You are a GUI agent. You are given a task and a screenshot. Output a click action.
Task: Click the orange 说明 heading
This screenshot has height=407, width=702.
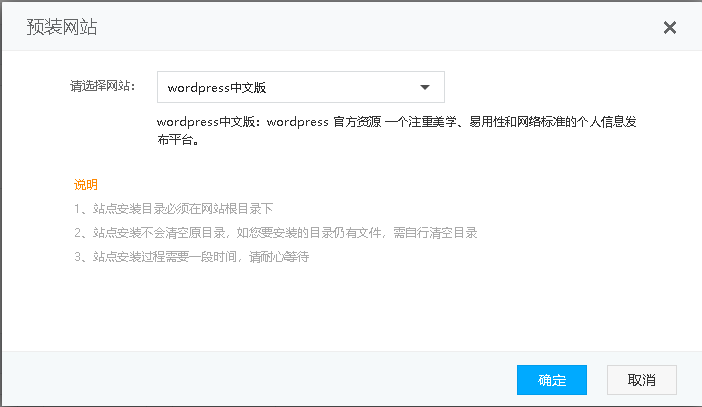click(x=86, y=184)
